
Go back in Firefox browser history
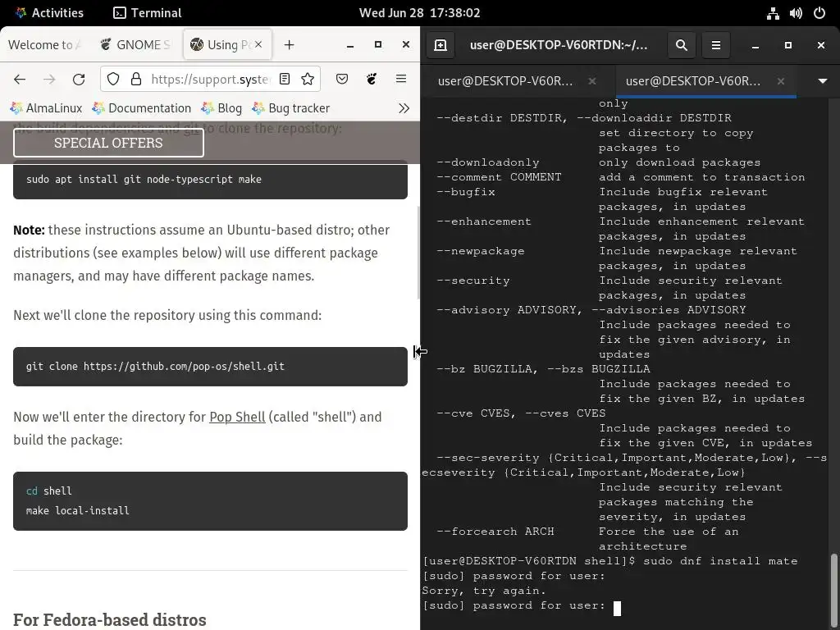20,80
